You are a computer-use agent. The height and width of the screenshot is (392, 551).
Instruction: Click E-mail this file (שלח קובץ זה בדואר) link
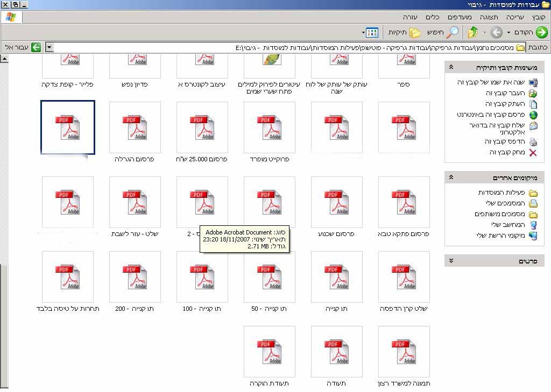coord(497,129)
